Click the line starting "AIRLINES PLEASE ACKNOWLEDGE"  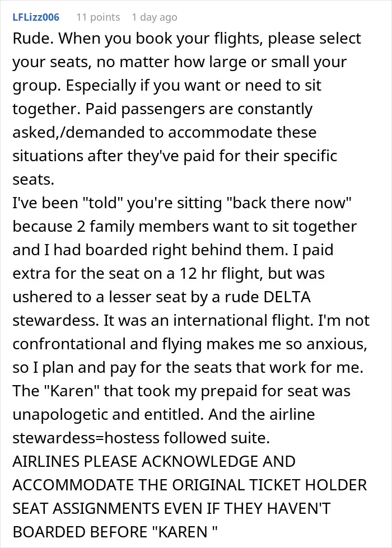[x=154, y=461]
